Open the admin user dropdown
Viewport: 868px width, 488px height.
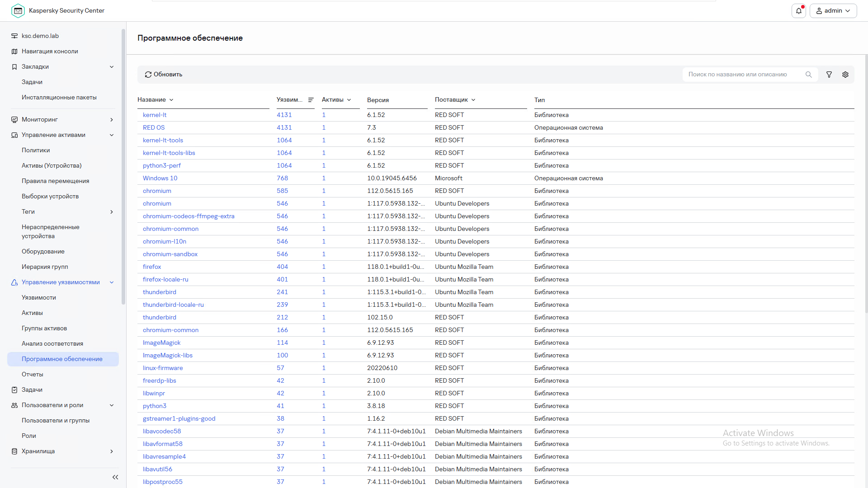(833, 11)
